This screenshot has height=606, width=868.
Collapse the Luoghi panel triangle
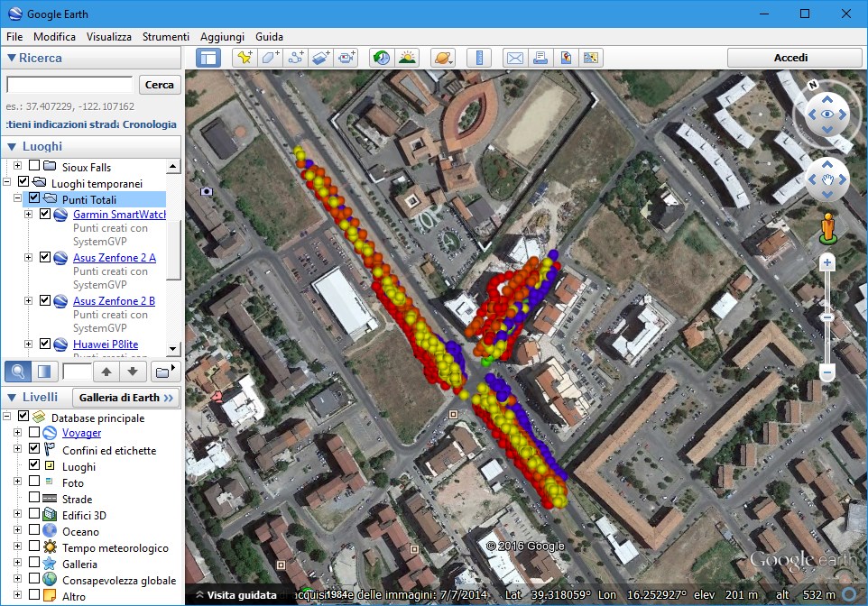tap(11, 147)
